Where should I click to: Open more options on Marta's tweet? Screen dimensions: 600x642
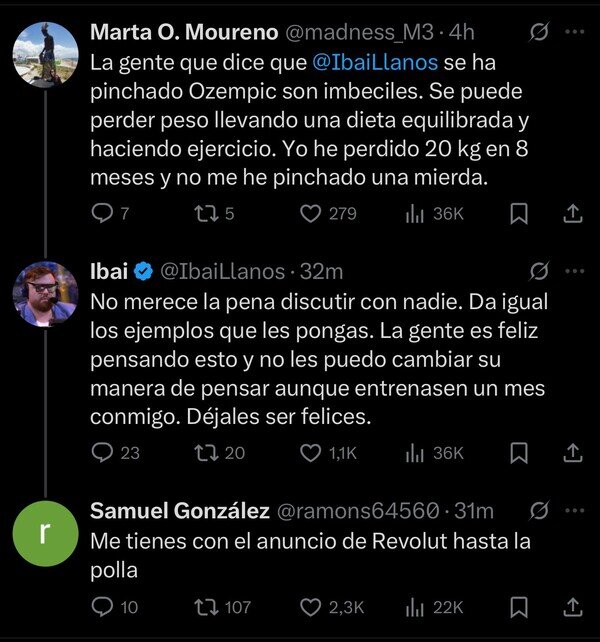tap(573, 34)
